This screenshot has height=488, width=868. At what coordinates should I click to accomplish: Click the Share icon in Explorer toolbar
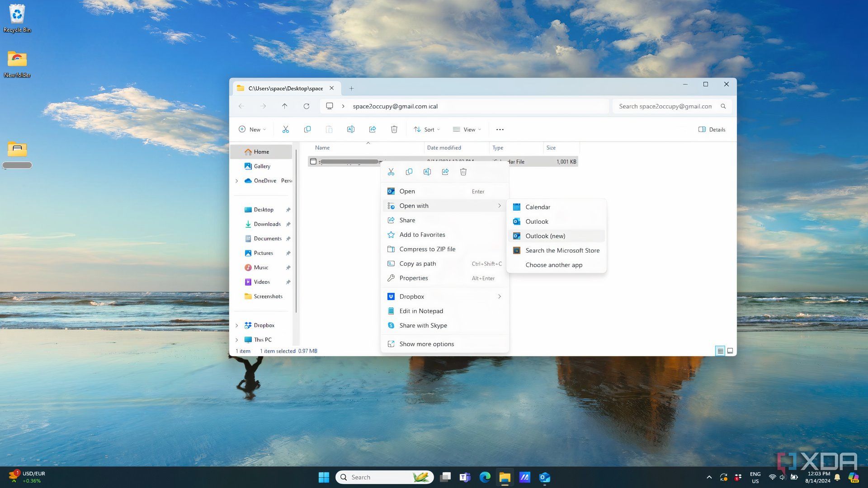372,130
